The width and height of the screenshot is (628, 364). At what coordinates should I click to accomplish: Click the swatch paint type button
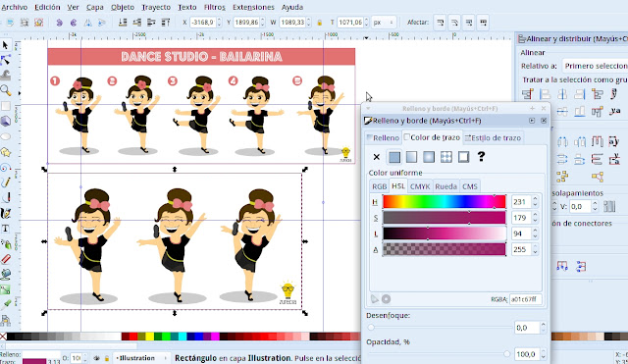pyautogui.click(x=463, y=157)
